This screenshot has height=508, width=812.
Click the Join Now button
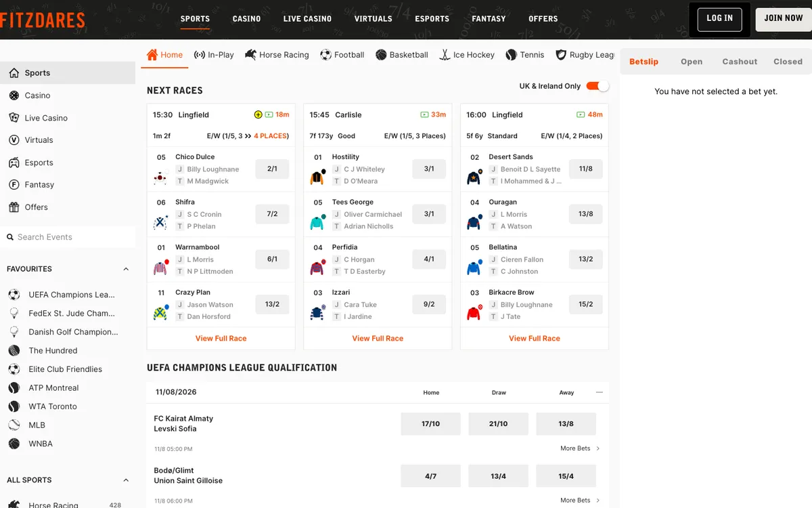click(x=784, y=19)
